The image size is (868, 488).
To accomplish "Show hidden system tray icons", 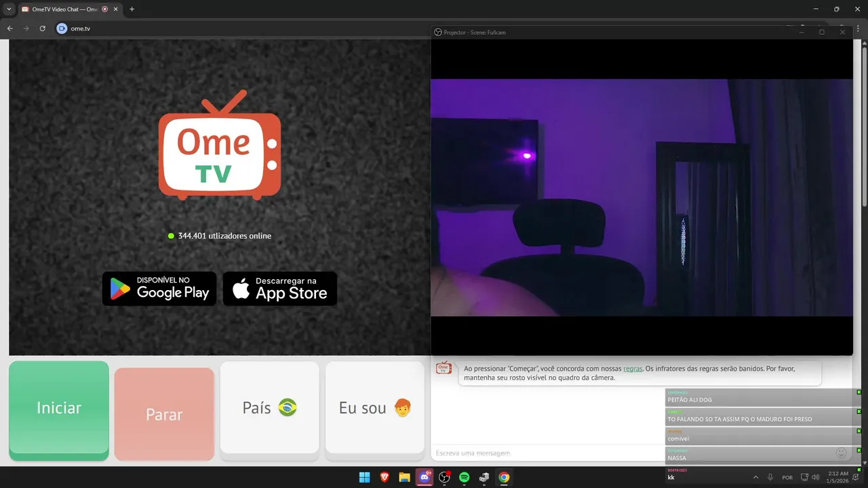I will pos(755,477).
